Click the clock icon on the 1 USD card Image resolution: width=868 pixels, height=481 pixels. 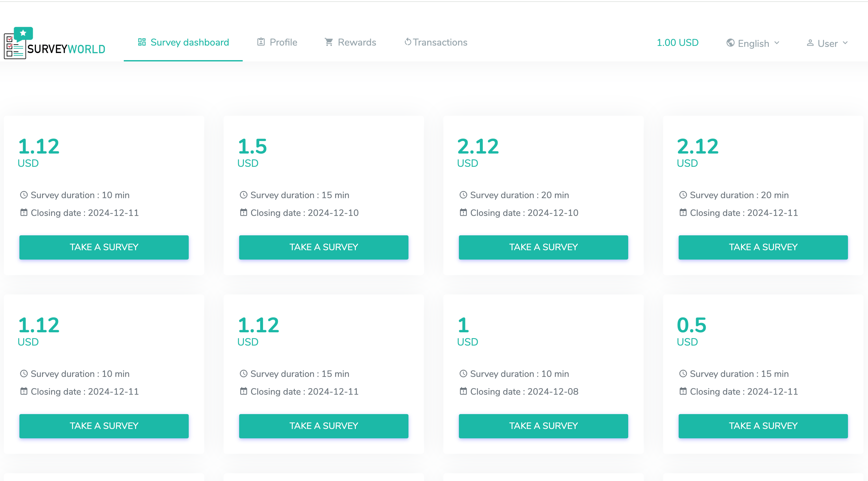tap(463, 373)
